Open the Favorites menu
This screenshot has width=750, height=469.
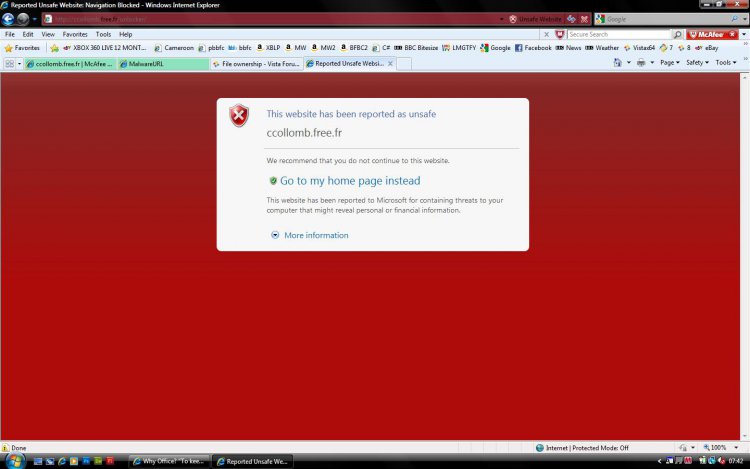(x=75, y=34)
